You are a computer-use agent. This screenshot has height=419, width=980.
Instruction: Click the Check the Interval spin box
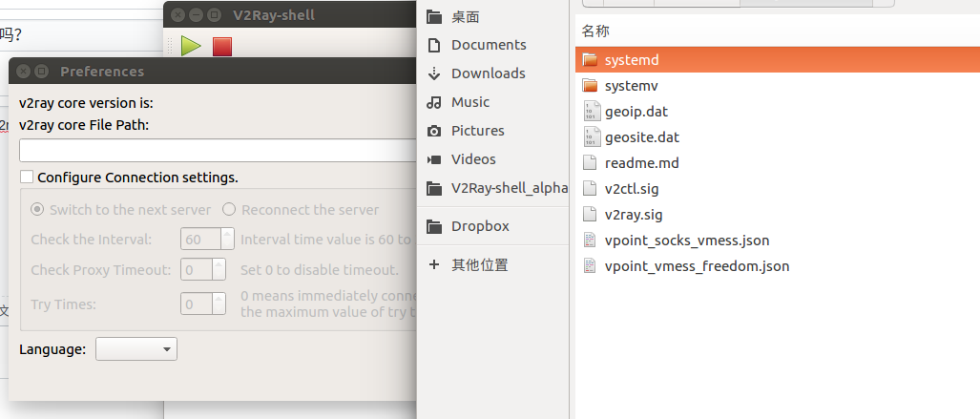[207, 240]
